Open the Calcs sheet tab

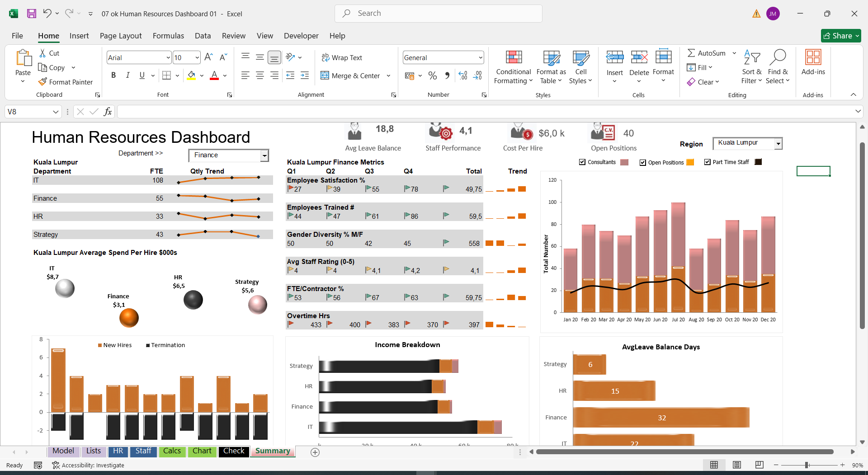click(172, 451)
